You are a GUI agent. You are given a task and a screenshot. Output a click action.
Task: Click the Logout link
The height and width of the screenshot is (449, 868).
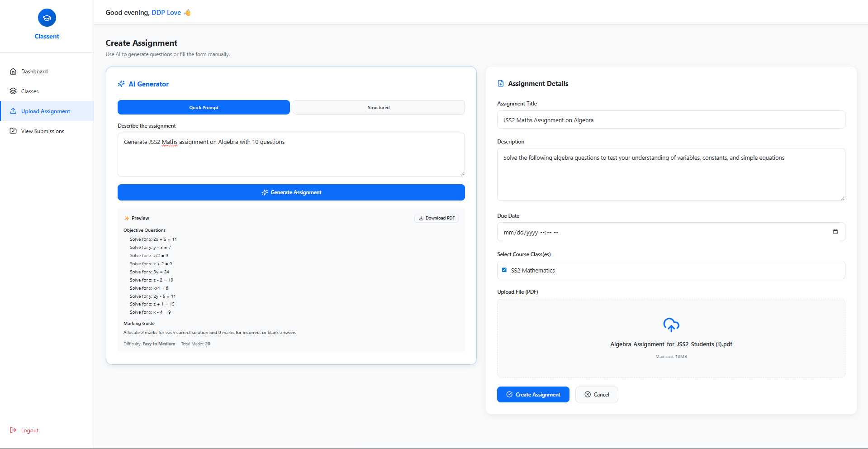pyautogui.click(x=24, y=430)
